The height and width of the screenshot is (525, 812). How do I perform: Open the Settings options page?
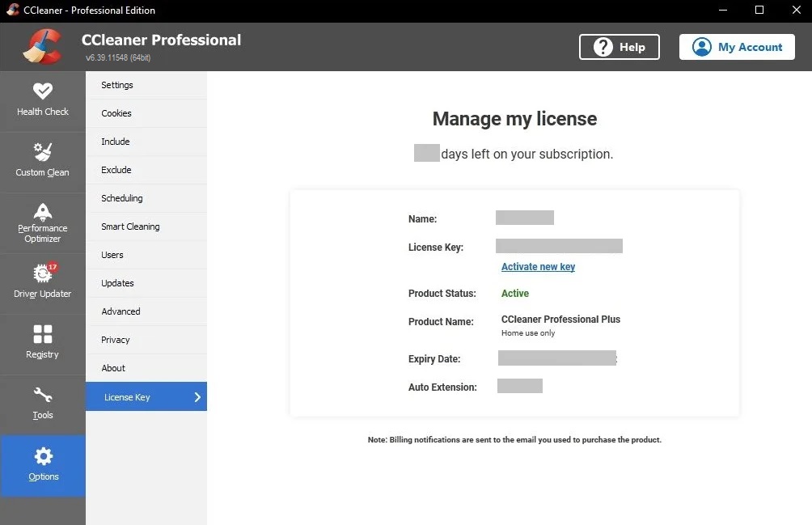pos(146,85)
